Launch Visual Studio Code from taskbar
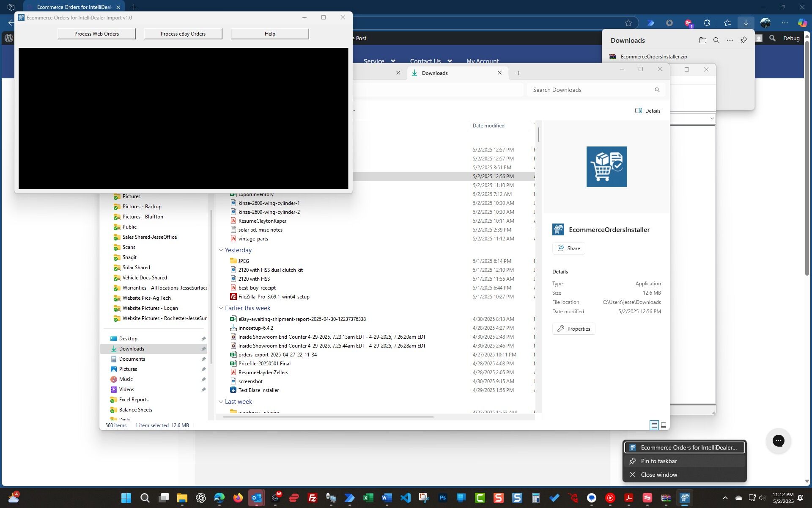The width and height of the screenshot is (812, 508). (x=405, y=498)
